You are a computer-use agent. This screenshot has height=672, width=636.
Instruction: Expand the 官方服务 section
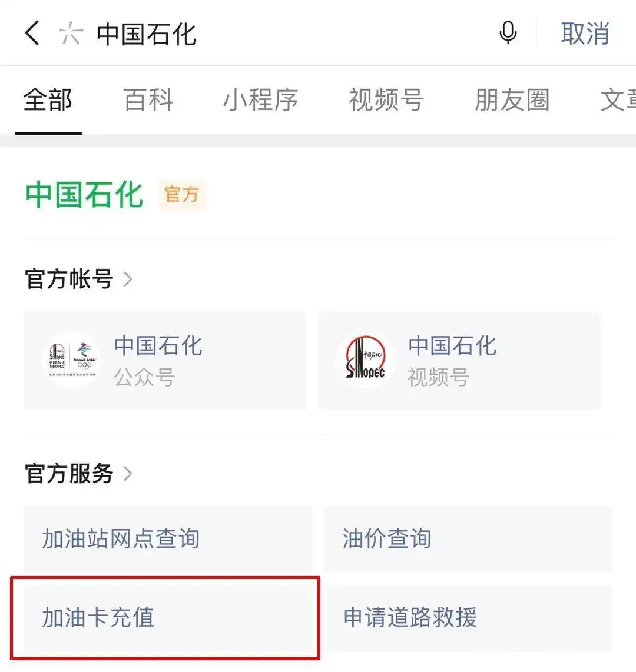tap(77, 474)
